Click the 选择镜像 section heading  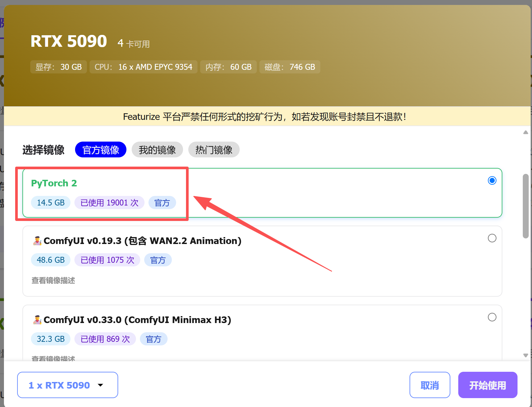(43, 150)
